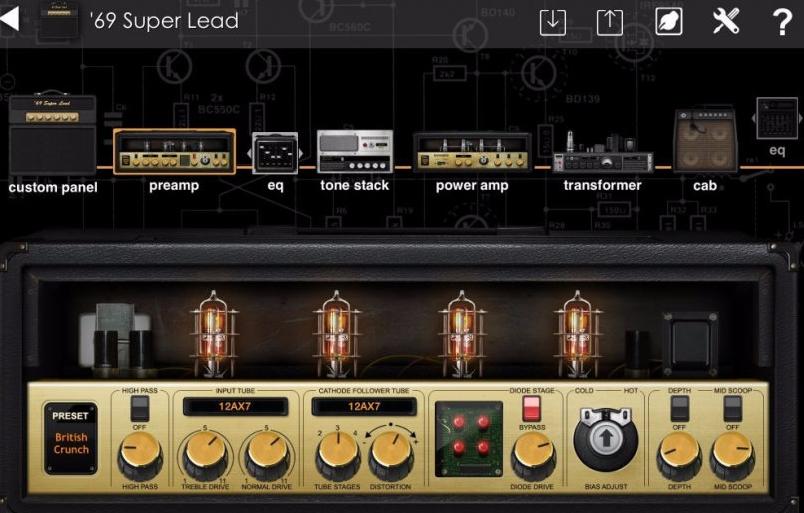Viewport: 804px width, 513px height.
Task: Select the last eq module after cab
Action: tap(777, 119)
